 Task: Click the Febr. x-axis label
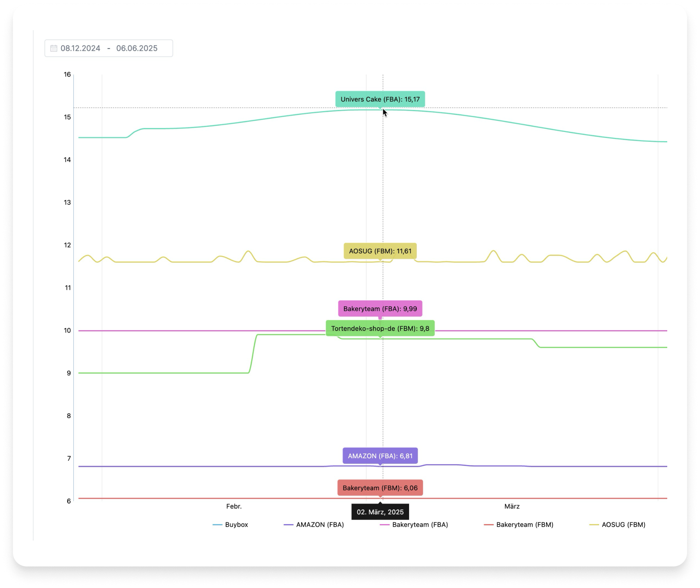point(234,506)
